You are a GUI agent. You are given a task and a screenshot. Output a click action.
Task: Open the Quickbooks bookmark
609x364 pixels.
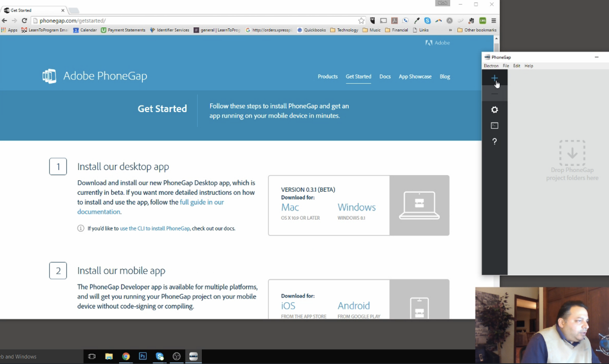(x=312, y=30)
